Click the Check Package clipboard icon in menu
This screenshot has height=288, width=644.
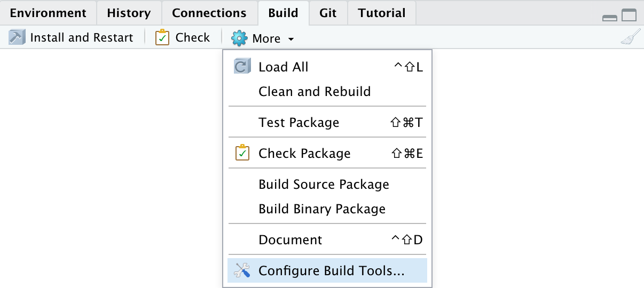pyautogui.click(x=242, y=153)
